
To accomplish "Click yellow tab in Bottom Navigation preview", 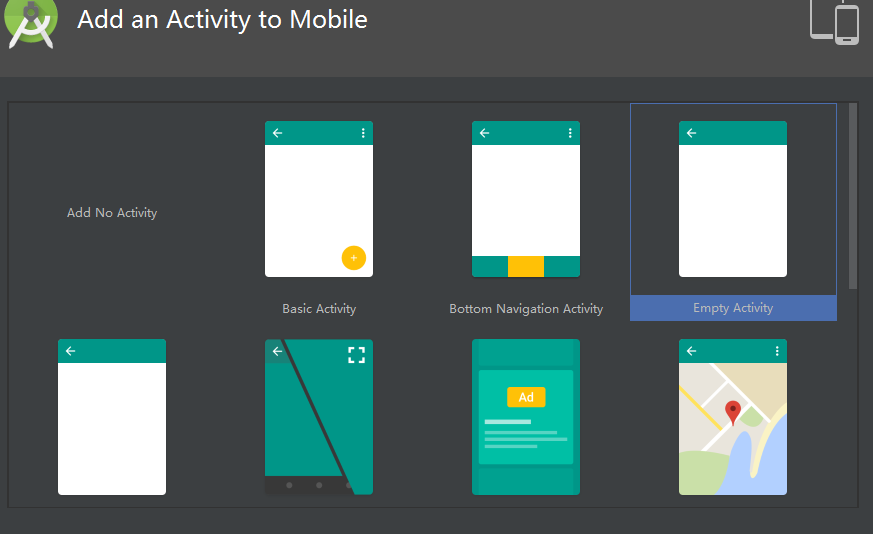I will point(526,267).
